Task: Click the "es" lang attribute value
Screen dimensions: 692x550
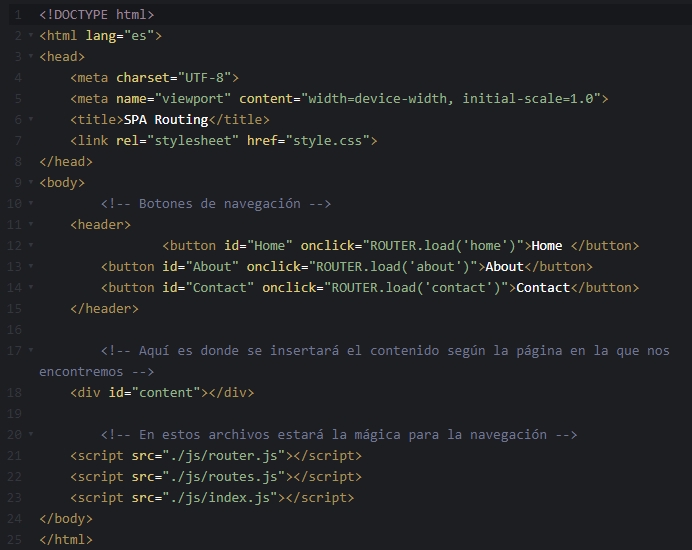Action: (139, 36)
